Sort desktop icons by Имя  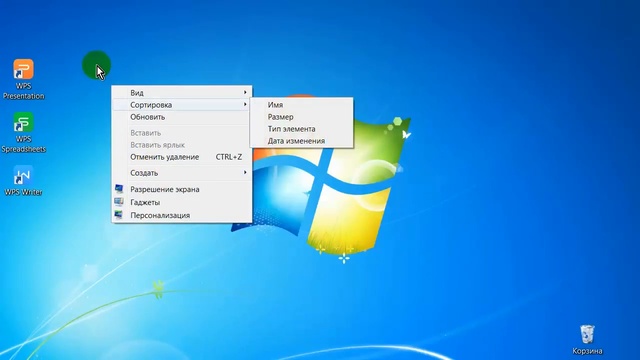[x=302, y=105]
